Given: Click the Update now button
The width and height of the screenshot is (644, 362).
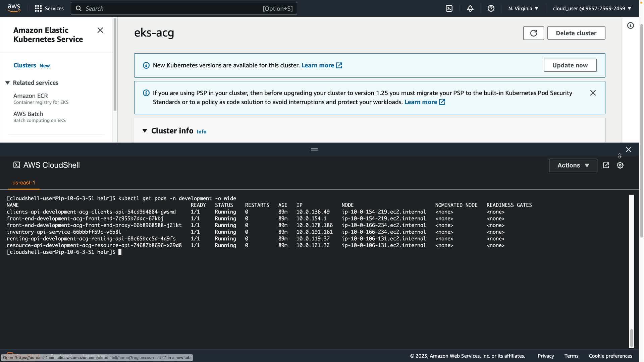Looking at the screenshot, I should [570, 65].
